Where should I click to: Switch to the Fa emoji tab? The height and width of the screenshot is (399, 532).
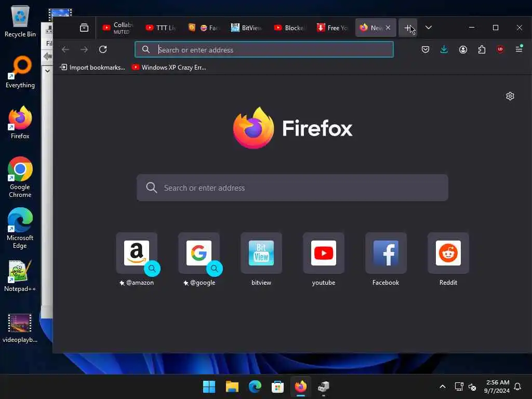click(x=203, y=28)
